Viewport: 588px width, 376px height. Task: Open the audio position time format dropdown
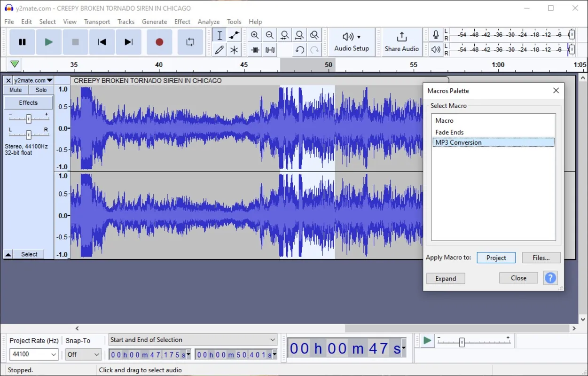click(404, 348)
